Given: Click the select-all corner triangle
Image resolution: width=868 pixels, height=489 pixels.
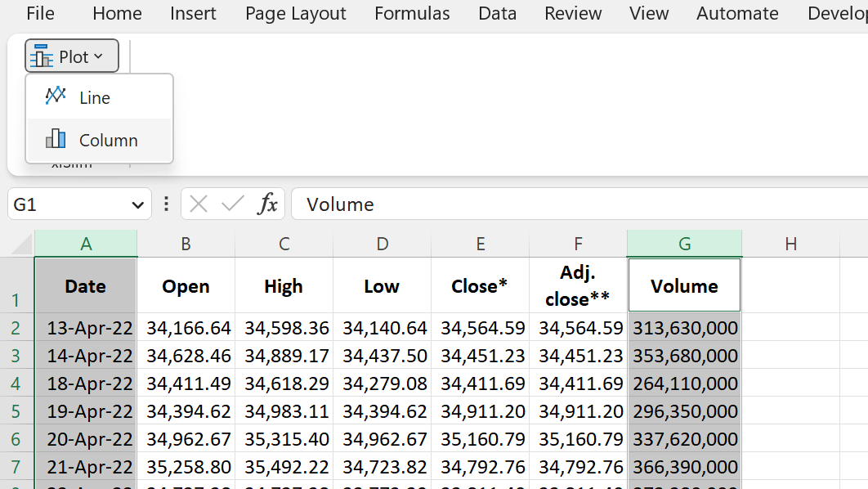Looking at the screenshot, I should pos(21,244).
